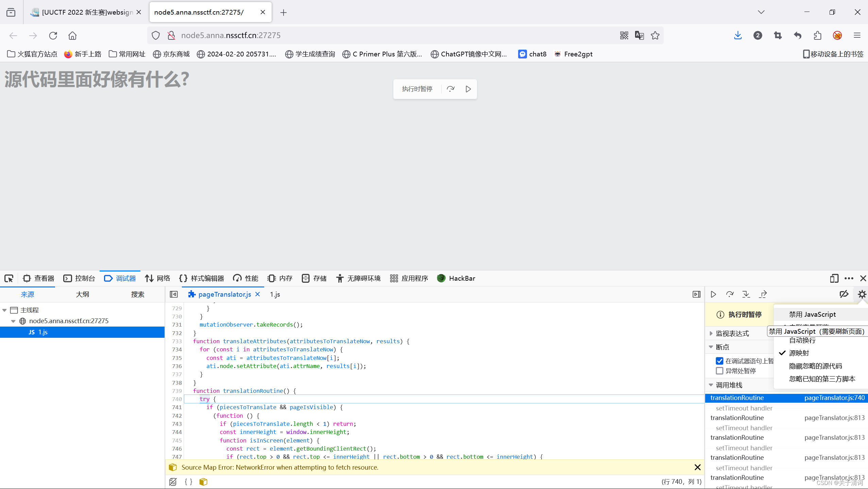
Task: Open the 1.js source tab
Action: (x=275, y=294)
